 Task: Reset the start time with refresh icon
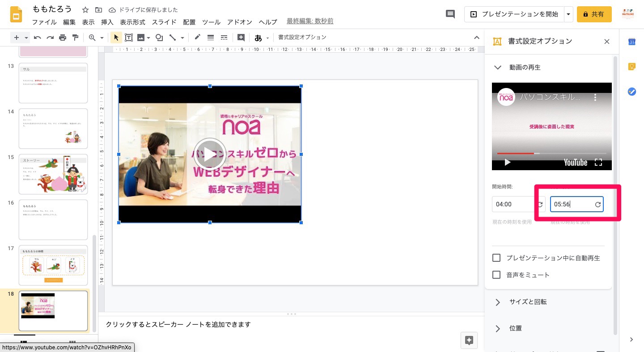pos(540,204)
